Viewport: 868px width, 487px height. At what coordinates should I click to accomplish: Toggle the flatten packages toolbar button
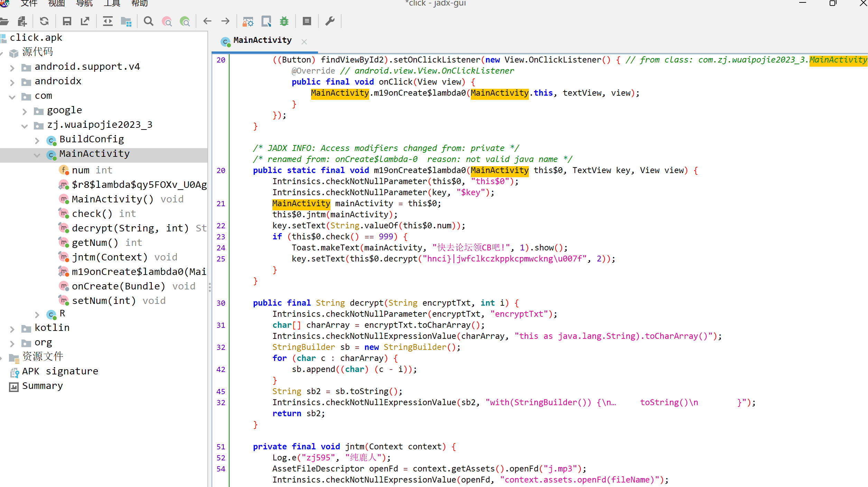point(126,21)
